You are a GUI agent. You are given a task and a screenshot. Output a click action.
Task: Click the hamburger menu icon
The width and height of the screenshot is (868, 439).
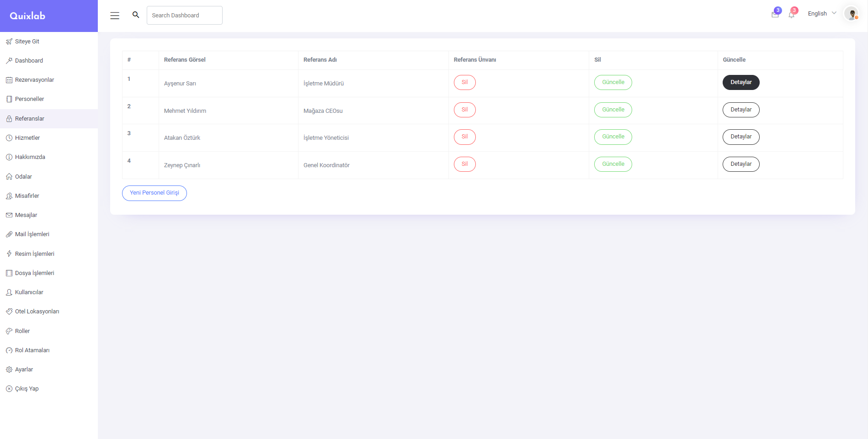click(x=115, y=16)
